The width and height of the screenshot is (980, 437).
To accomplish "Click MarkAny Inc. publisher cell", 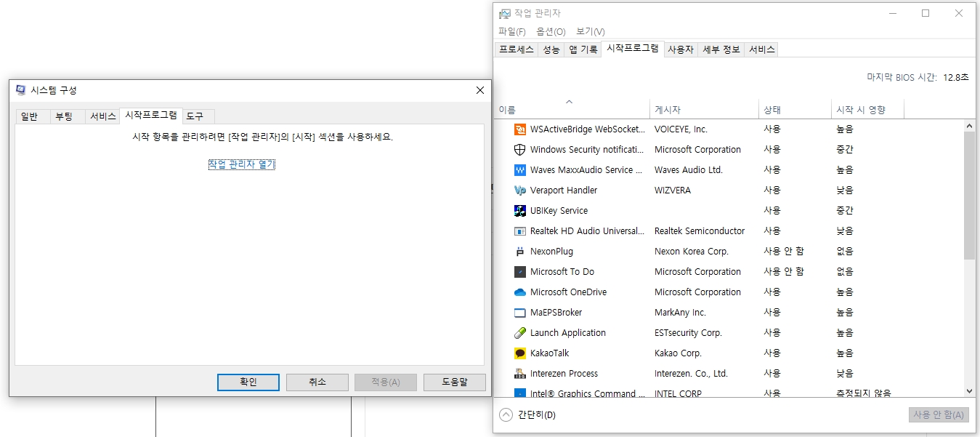I will click(680, 313).
